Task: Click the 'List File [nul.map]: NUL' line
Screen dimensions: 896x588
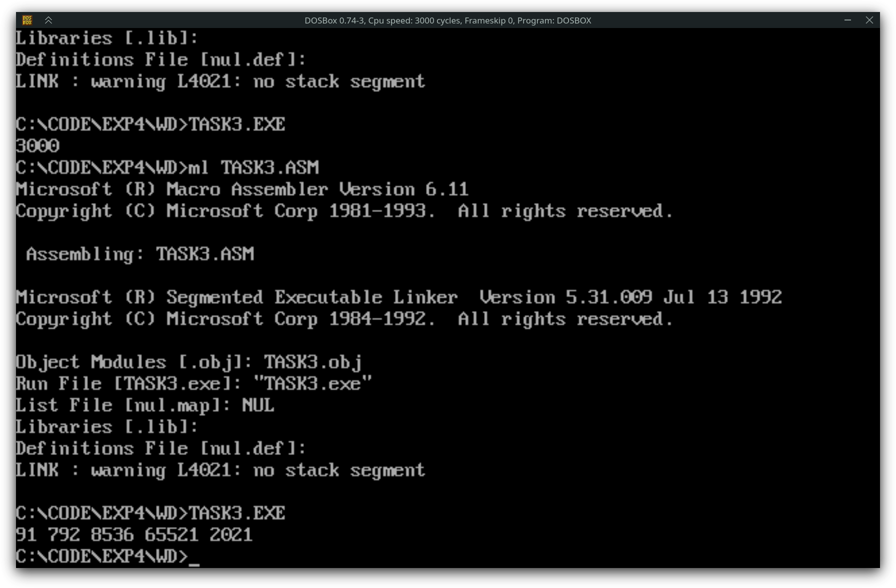Action: point(145,405)
